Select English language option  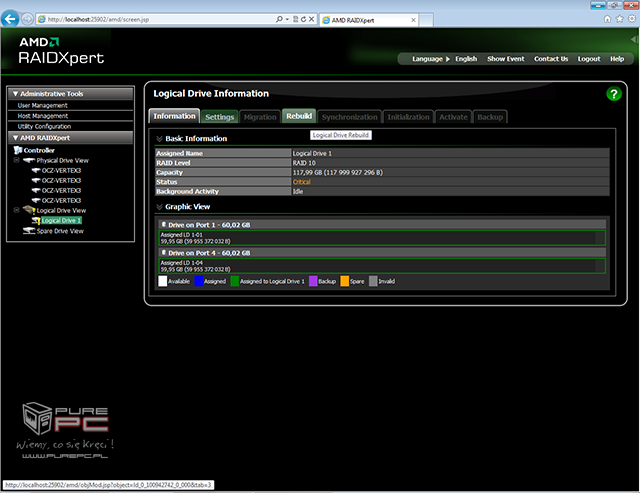click(x=466, y=59)
